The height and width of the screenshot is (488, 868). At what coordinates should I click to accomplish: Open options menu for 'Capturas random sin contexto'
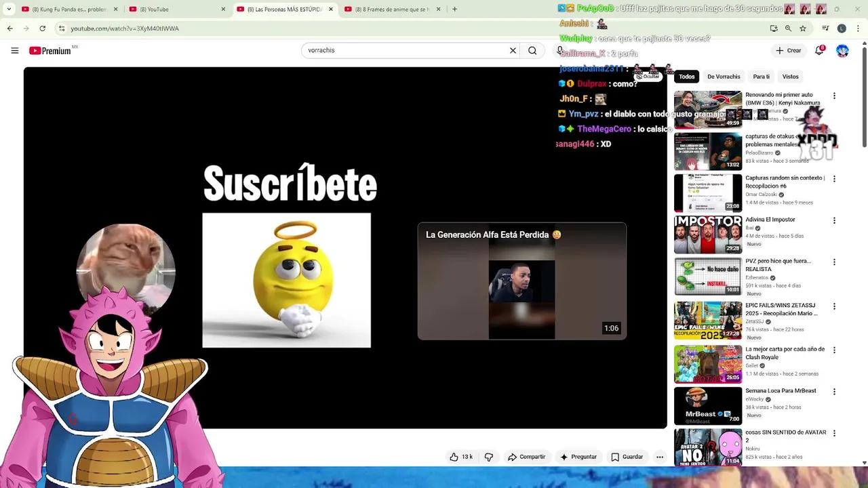pos(834,179)
